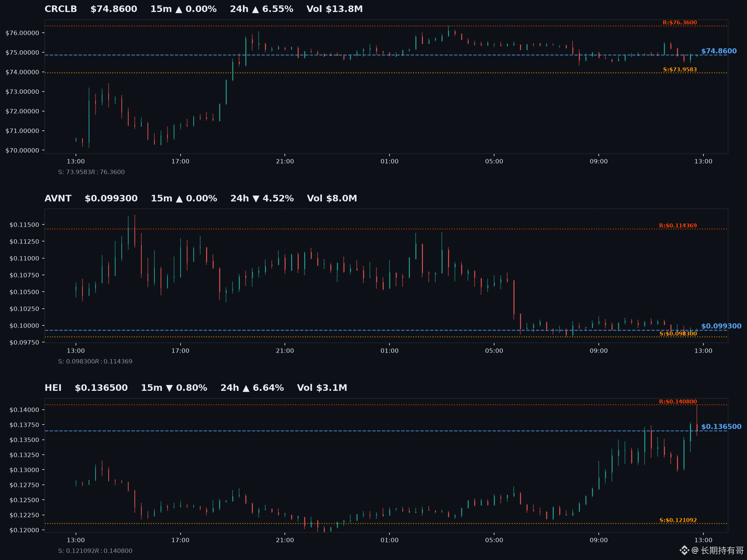The image size is (747, 560).
Task: Click AVNT volume Vol $8.0M
Action: point(332,198)
